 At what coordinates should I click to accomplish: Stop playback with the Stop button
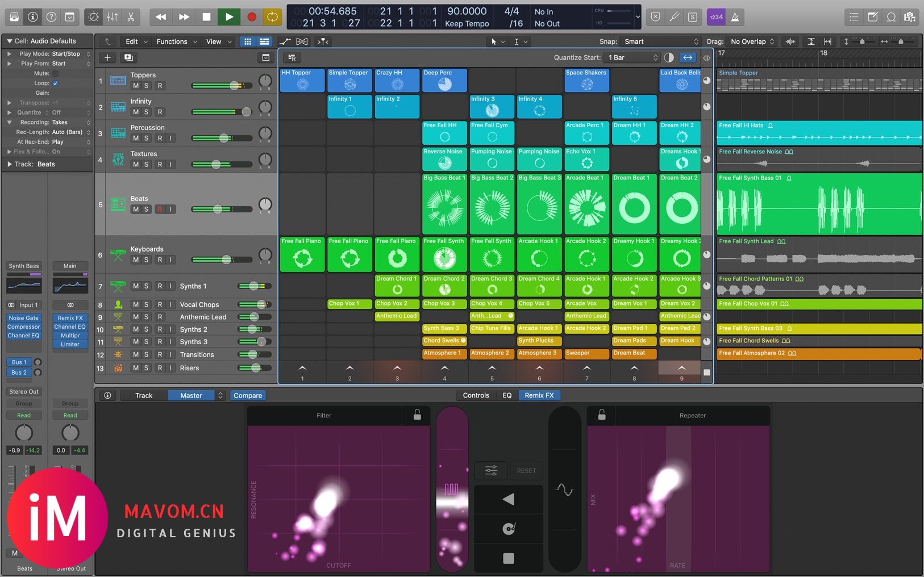[x=206, y=17]
